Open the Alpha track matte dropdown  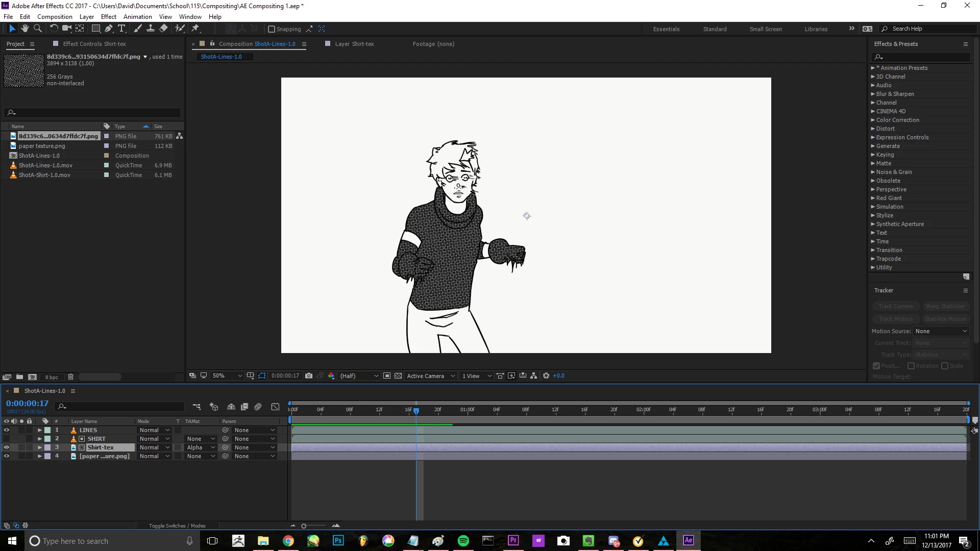point(201,447)
